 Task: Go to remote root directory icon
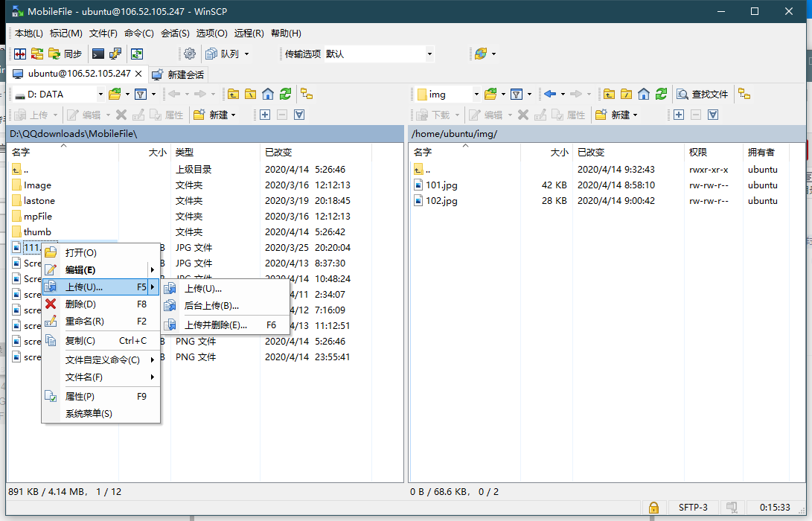[626, 95]
